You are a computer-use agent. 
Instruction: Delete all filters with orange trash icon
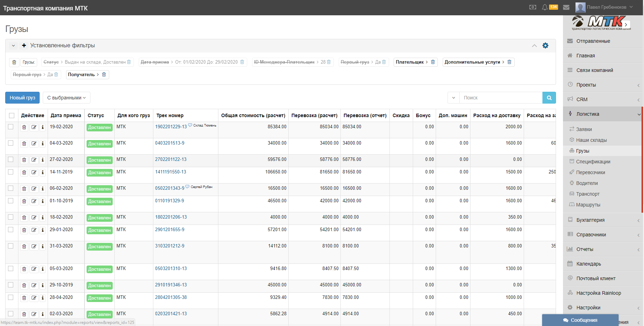(14, 62)
